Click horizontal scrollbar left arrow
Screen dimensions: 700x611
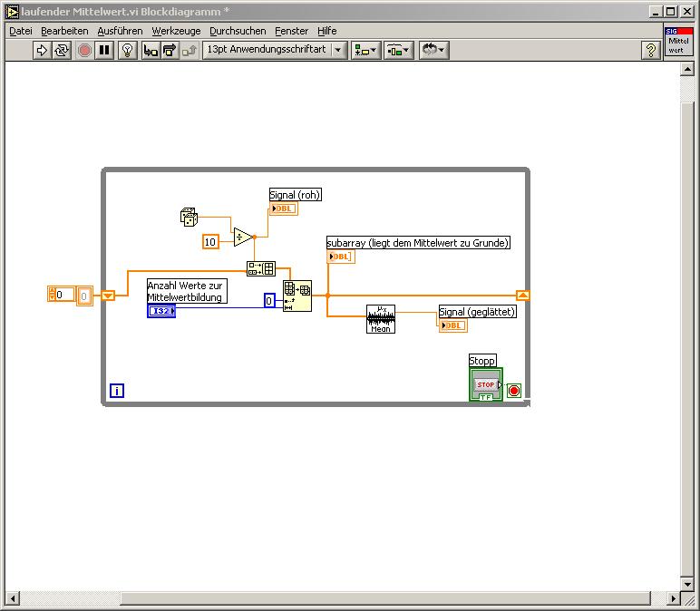tap(13, 598)
